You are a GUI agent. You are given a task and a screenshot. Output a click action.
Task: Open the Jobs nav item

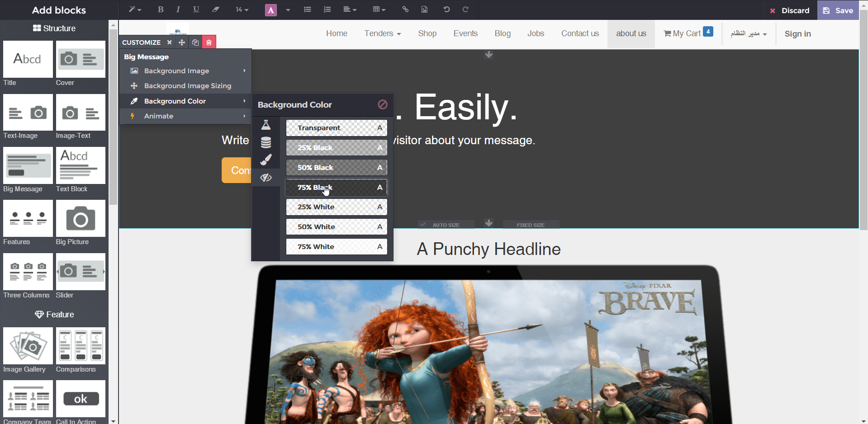[x=536, y=33]
